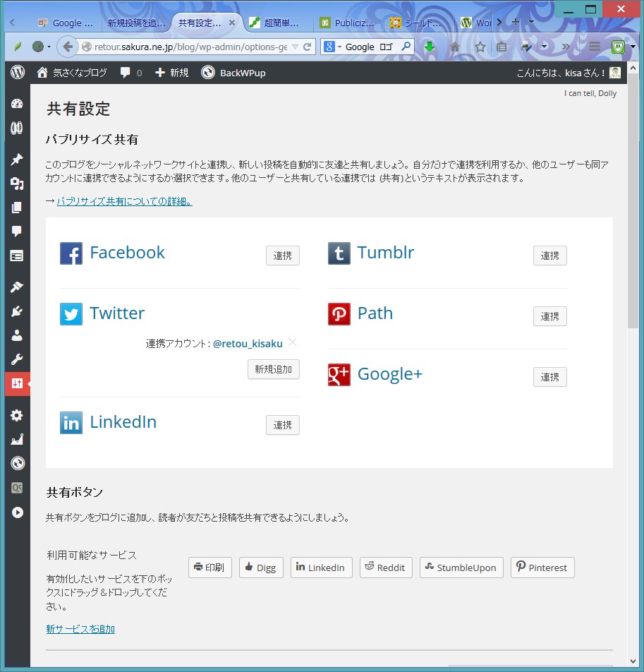Viewport: 644px width, 672px height.
Task: Open Media library icon in sidebar
Action: click(x=17, y=184)
